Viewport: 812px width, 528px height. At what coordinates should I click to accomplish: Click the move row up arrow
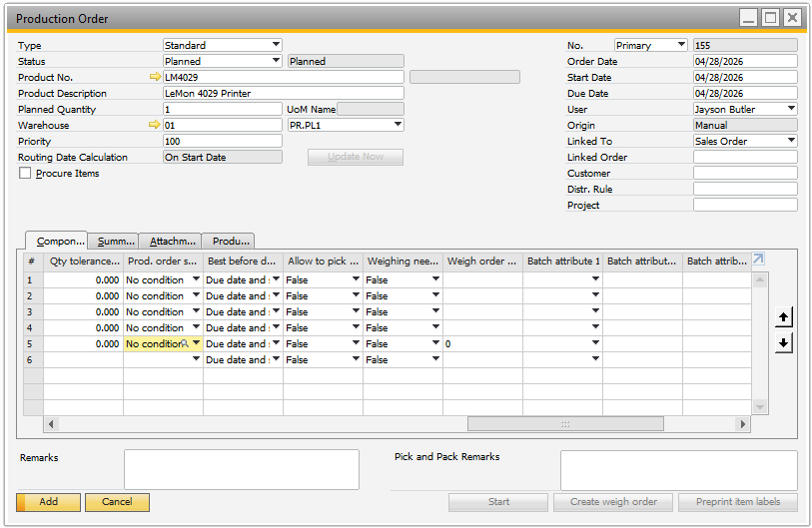(784, 317)
